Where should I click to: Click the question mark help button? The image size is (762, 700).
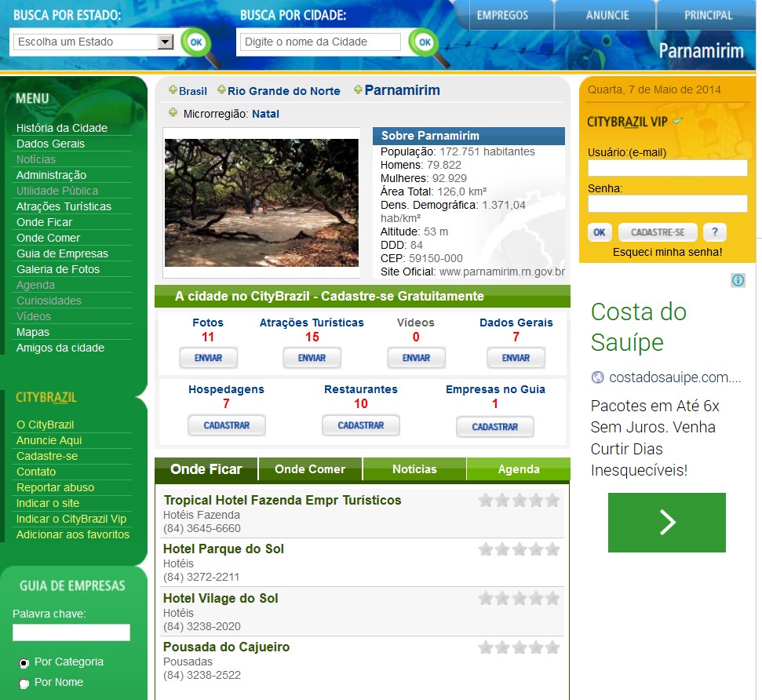coord(714,232)
